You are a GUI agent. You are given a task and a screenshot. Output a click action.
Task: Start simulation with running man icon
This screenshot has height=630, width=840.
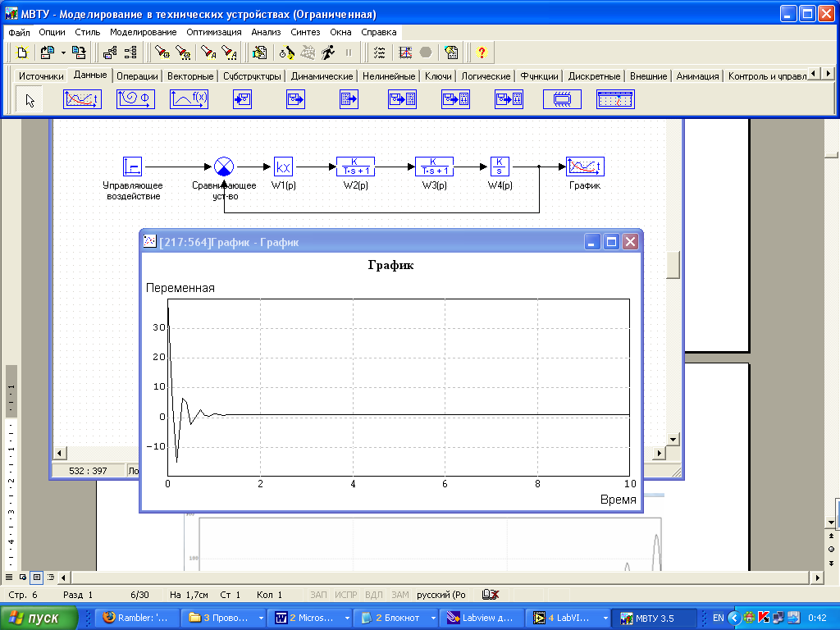(328, 52)
